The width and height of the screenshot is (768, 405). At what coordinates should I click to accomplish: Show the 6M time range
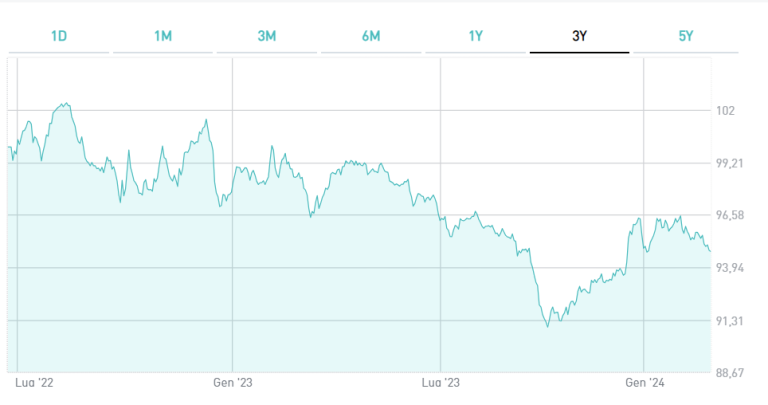coord(371,36)
